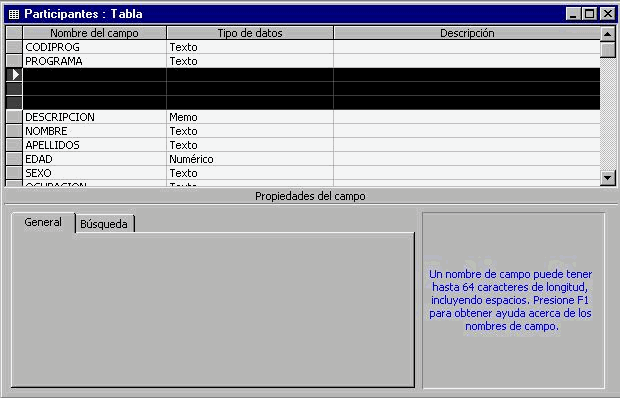Click the row selector for NOMBRE
Viewport: 620px width, 398px height.
14,131
